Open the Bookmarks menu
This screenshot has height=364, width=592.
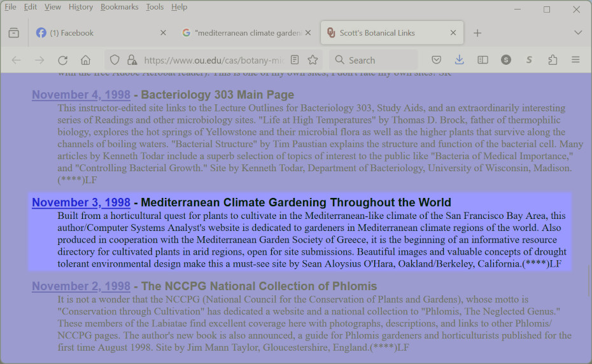click(x=118, y=7)
